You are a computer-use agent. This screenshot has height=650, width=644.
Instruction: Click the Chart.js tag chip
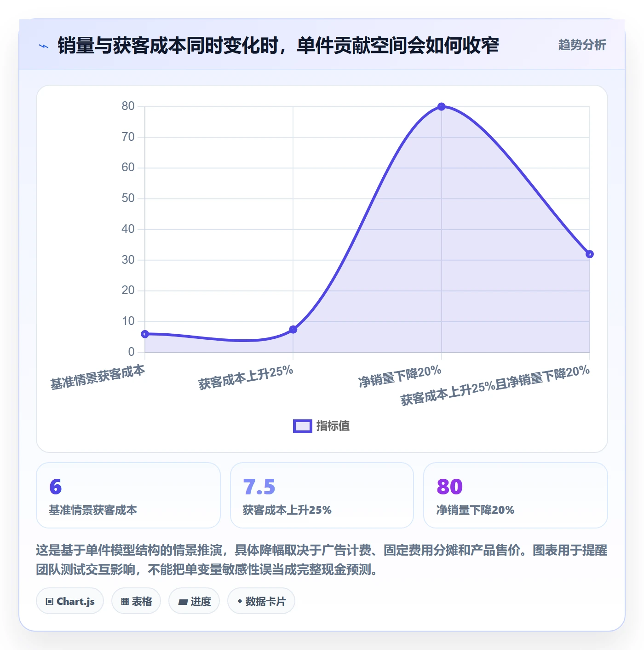70,601
